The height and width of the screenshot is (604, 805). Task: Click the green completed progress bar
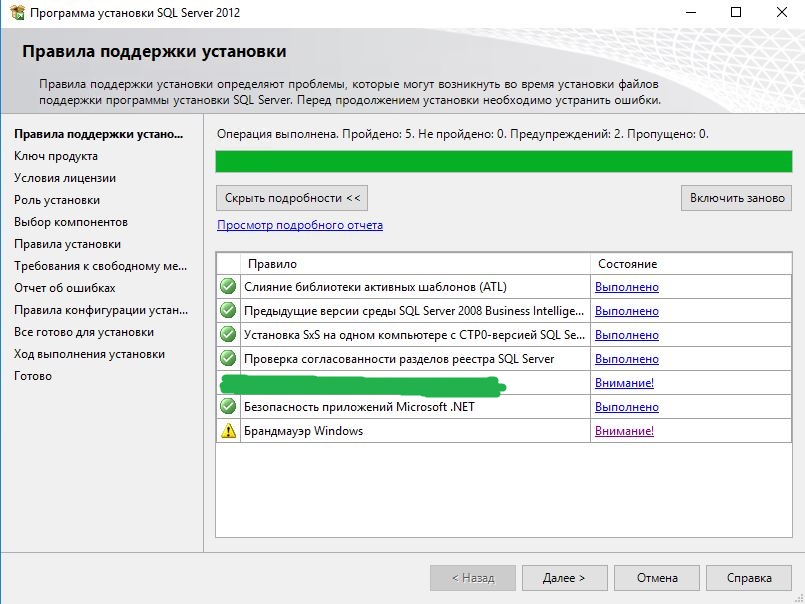(504, 161)
